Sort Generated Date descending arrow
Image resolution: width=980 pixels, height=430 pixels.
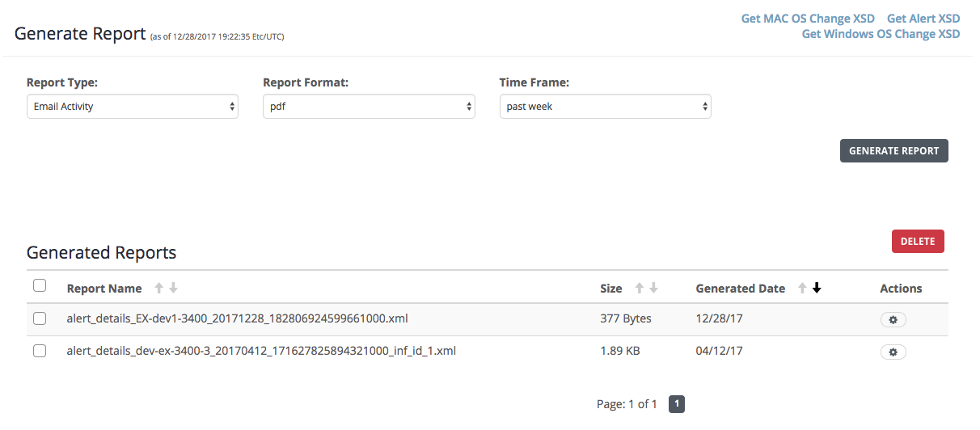[x=817, y=289]
